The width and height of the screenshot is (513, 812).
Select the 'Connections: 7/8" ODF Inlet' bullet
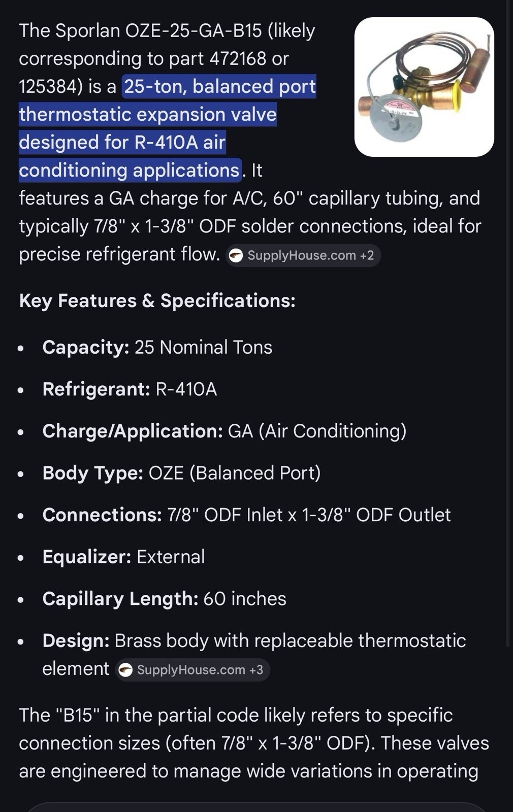coord(247,515)
